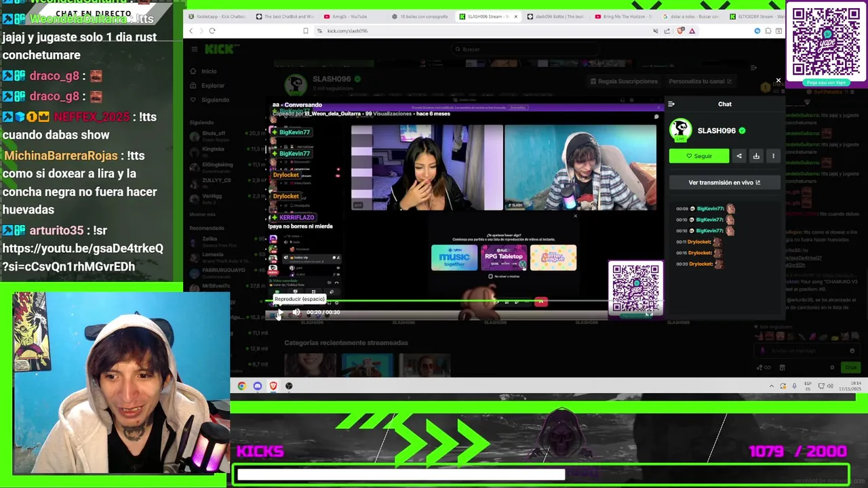Switch to 10 bailes con coreografía tab

tap(420, 16)
